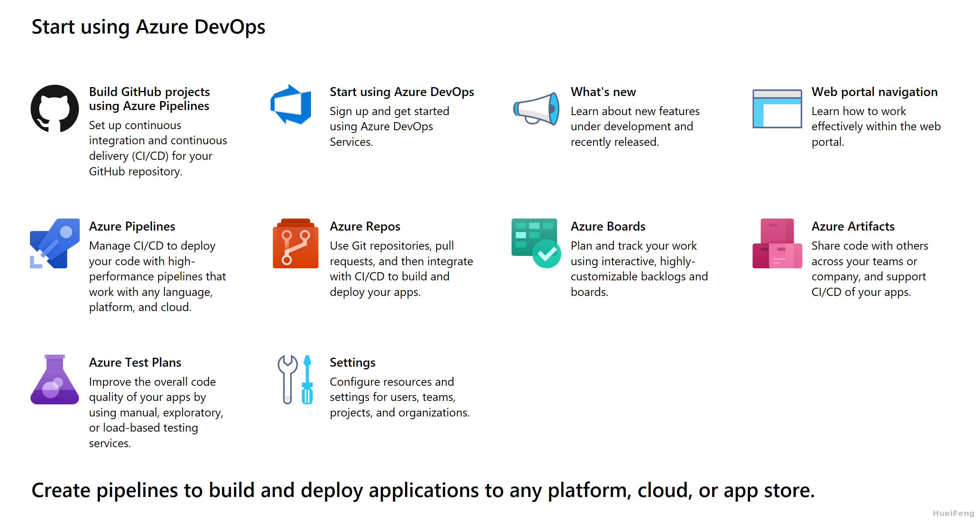Screen dimensions: 980x523
Task: Click the web portal window icon
Action: pyautogui.click(x=777, y=108)
